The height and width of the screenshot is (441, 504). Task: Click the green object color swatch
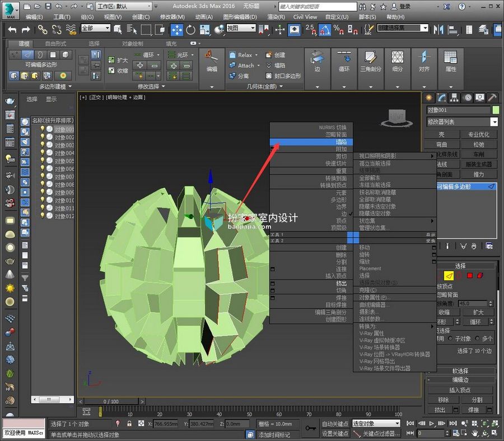[496, 110]
